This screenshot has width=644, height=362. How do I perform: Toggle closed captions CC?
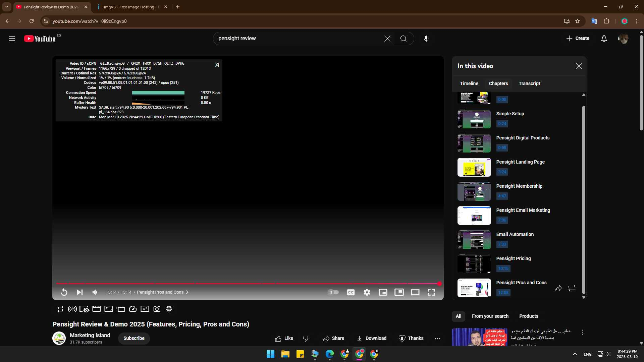[351, 292]
